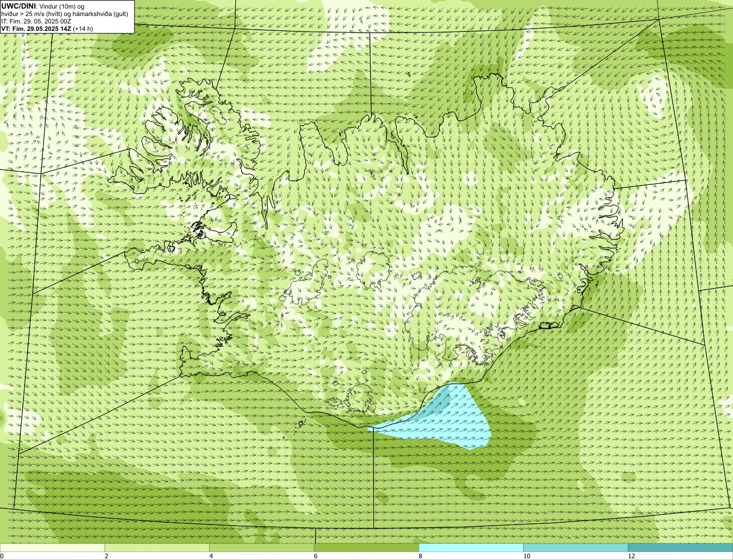Click the medium cyan 10–12 legend color segment
This screenshot has width=733, height=560.
coord(576,547)
